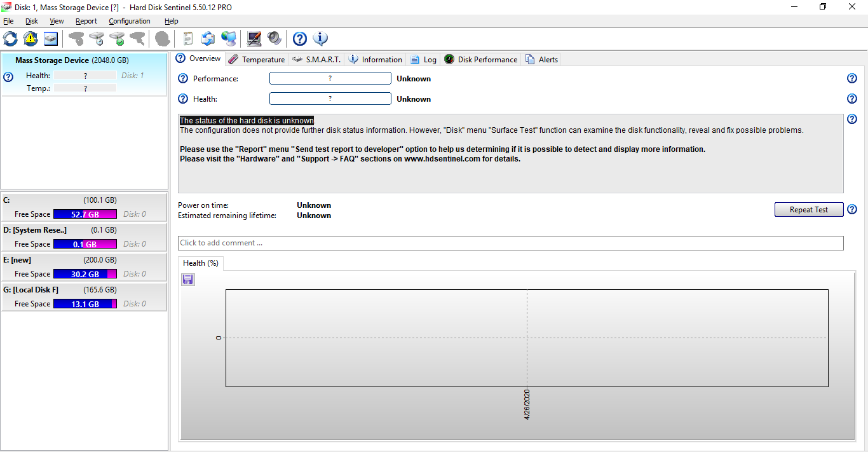Click the 'Click to add comment' field
This screenshot has height=452, width=868.
coord(511,243)
